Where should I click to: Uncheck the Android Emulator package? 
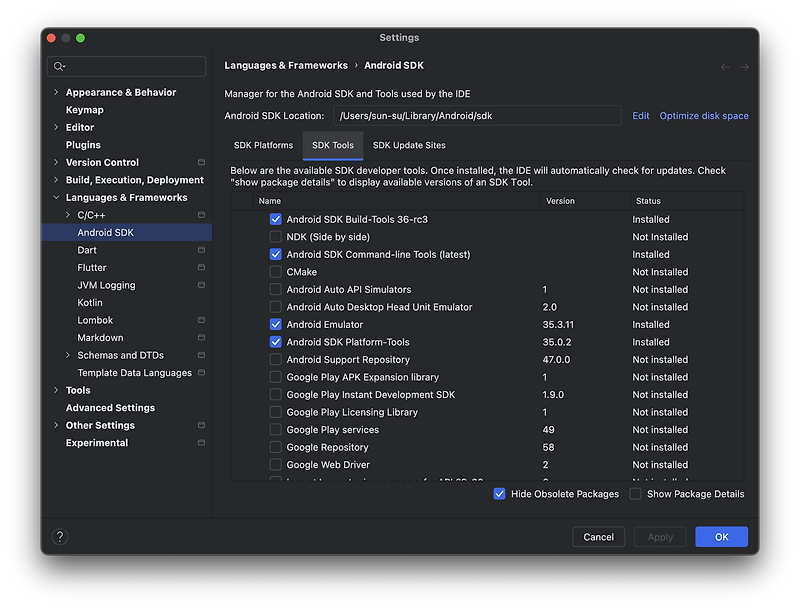pyautogui.click(x=275, y=324)
